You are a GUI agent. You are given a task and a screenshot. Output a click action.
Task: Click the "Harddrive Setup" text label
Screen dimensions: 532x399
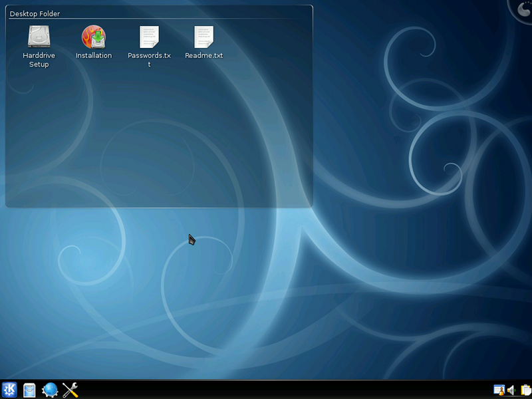pos(39,60)
